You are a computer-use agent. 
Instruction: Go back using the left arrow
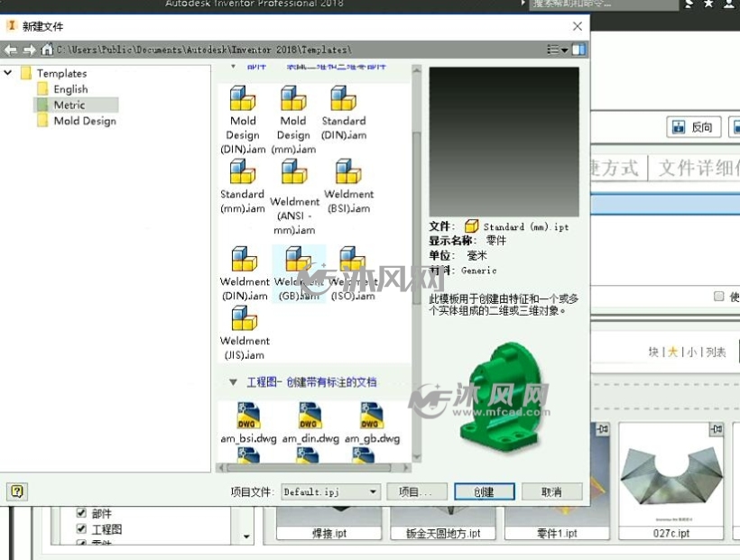[11, 50]
